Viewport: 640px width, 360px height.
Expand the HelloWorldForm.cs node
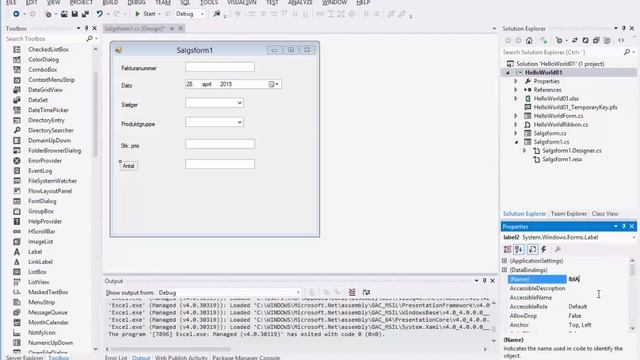[x=516, y=116]
